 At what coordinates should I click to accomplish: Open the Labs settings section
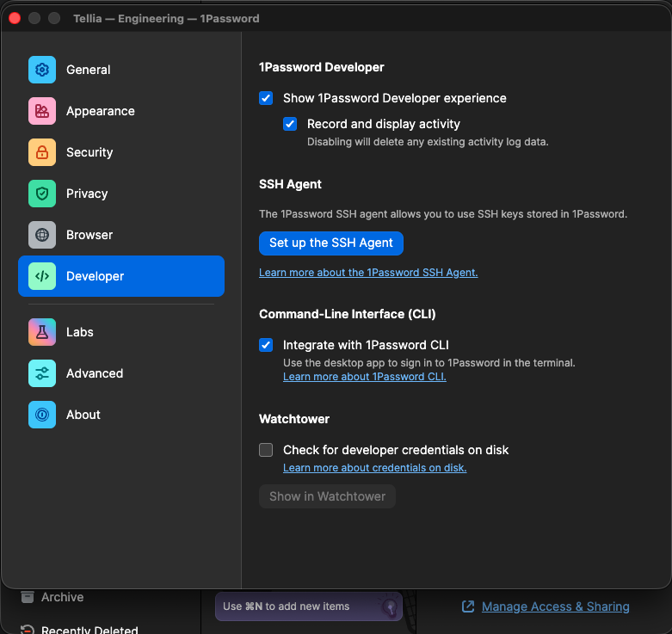(x=80, y=332)
